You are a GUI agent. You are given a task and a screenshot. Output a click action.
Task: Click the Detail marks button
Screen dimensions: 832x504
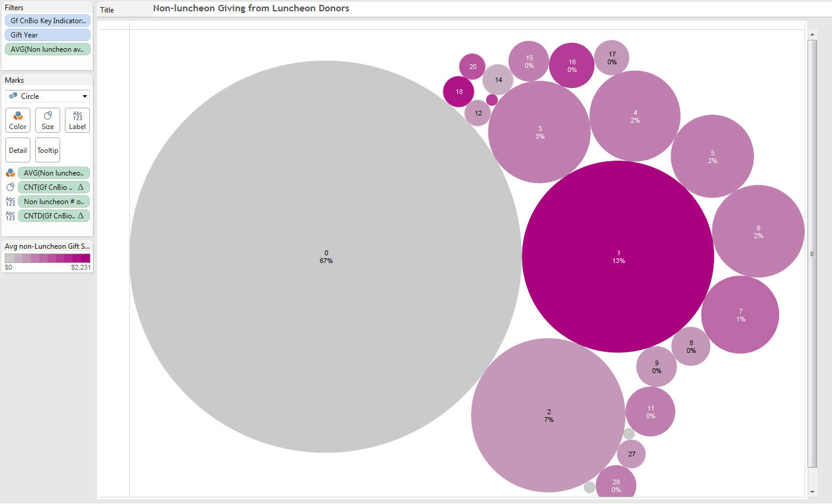click(18, 150)
